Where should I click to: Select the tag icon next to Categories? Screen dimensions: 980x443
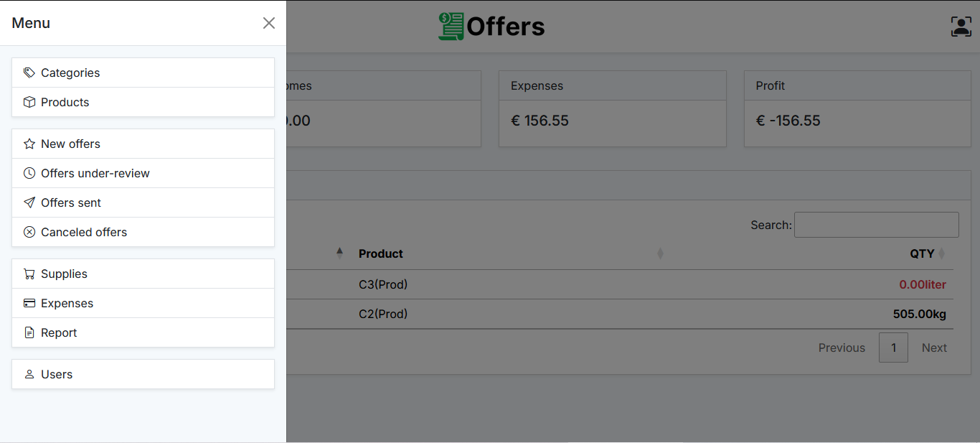pos(29,73)
